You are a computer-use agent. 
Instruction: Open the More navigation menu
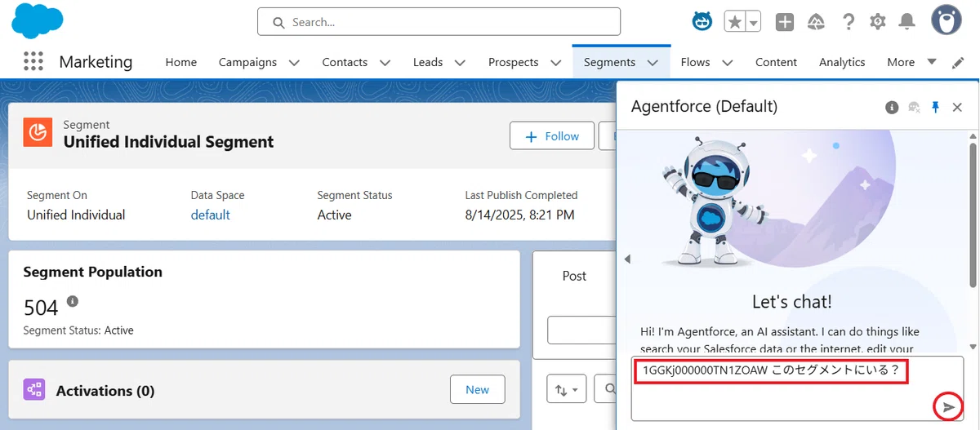(911, 62)
